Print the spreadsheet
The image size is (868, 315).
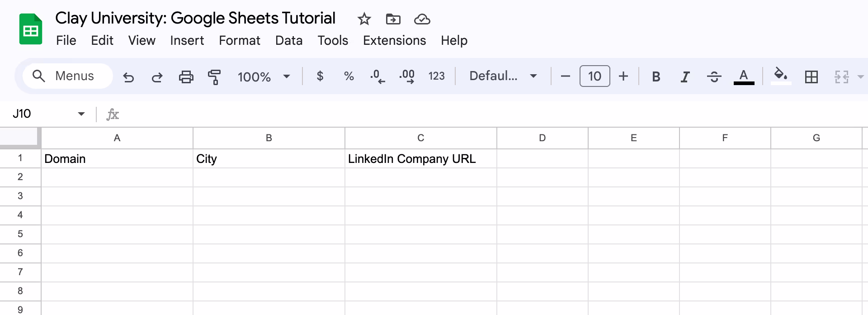coord(186,76)
